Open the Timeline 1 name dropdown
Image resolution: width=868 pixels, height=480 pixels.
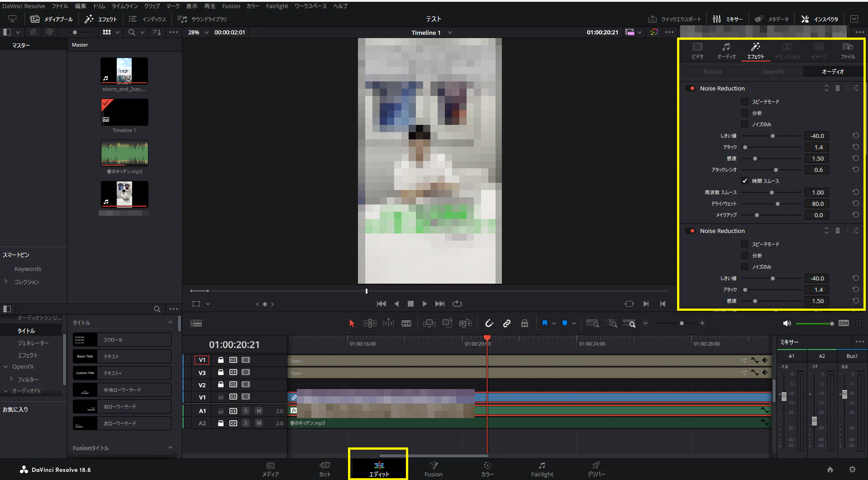pyautogui.click(x=450, y=33)
